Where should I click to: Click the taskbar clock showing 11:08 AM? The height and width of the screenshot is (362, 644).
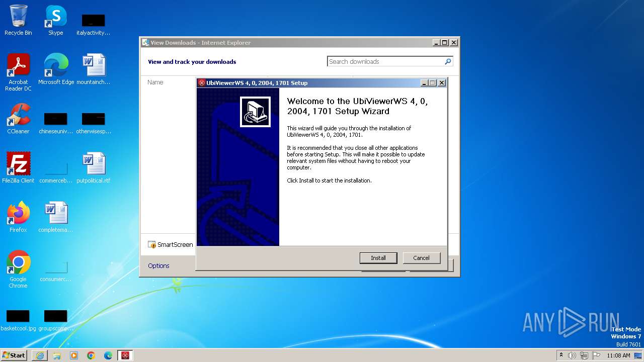[x=618, y=355]
